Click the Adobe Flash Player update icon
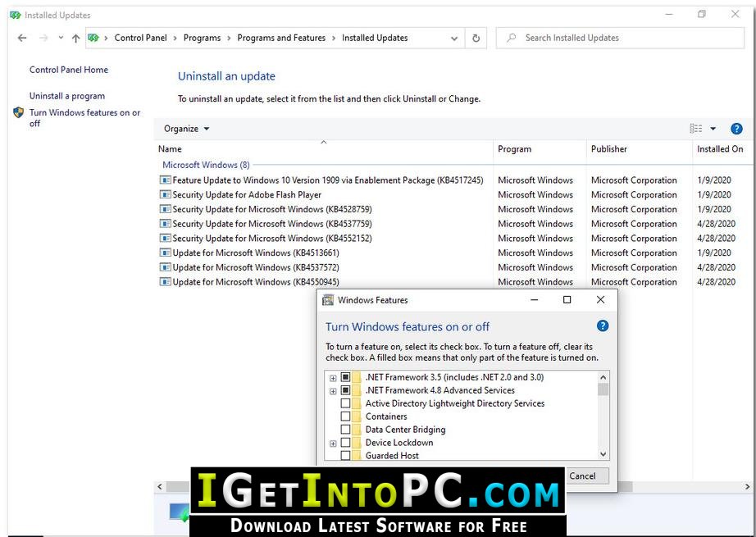 166,194
